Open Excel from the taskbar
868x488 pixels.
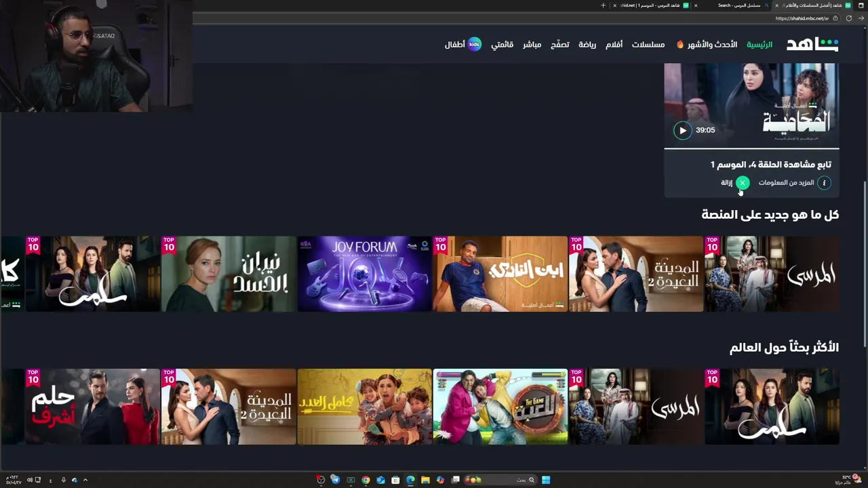[x=351, y=480]
